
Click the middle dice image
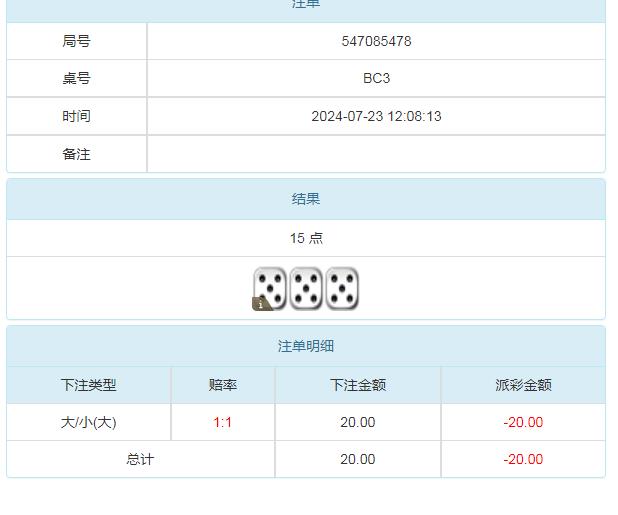click(306, 288)
